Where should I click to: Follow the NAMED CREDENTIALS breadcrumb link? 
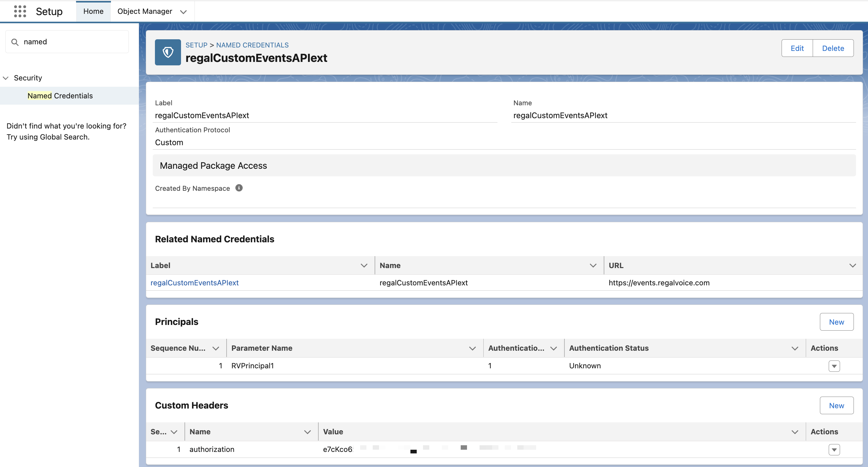(x=252, y=45)
